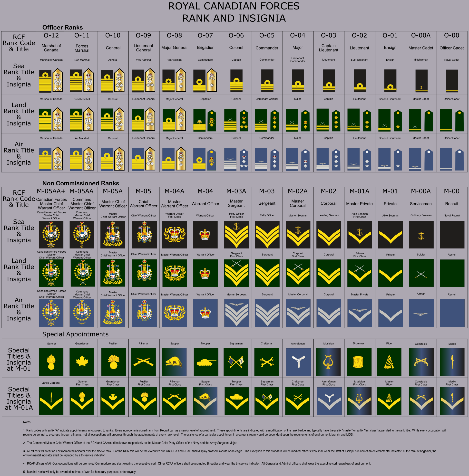Click the Aircraftman propeller badge at M-01
Screen dimensions: 469x476
(298, 362)
